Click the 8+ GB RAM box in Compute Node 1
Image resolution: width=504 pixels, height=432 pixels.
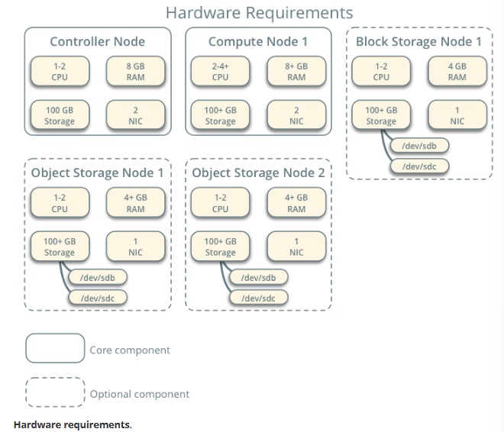pos(296,72)
